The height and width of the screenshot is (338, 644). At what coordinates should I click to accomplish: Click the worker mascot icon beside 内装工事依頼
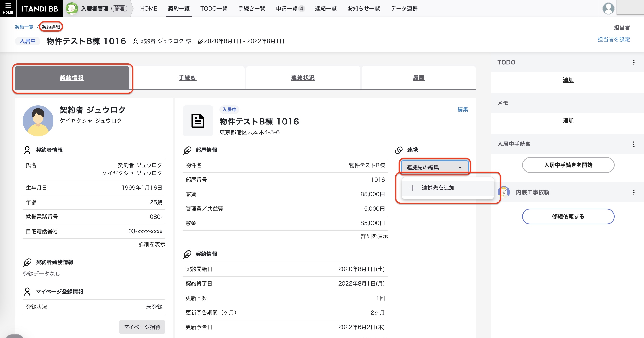(x=504, y=192)
